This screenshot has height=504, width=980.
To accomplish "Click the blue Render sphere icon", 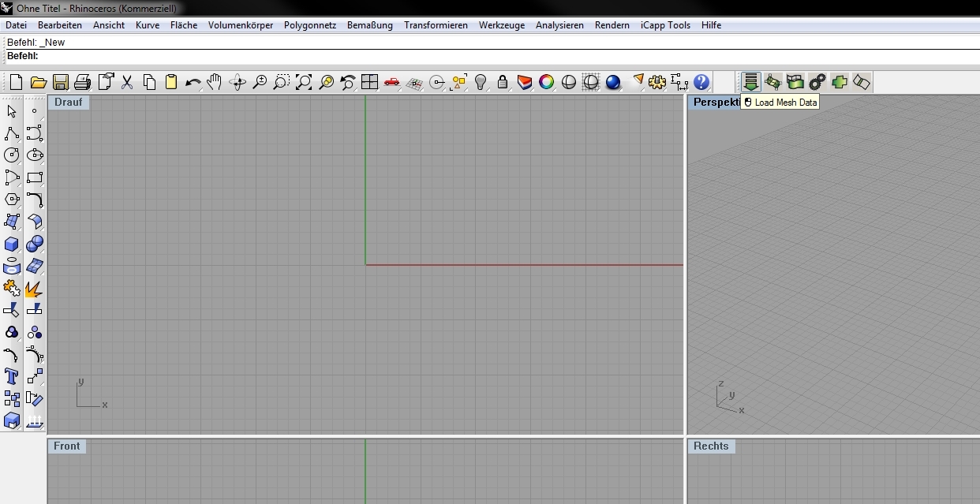I will tap(613, 82).
